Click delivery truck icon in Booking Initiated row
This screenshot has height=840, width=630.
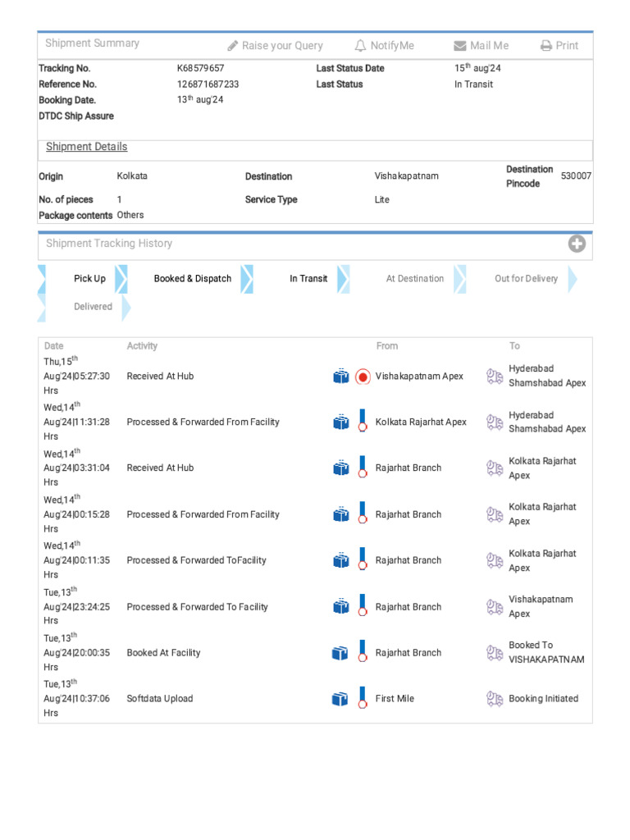tap(494, 699)
